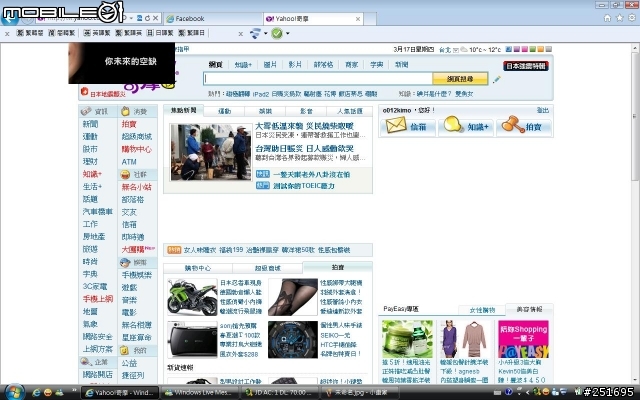640x400 pixels.
Task: Click the 繁轉簡 conversion toolbar button
Action: coord(29,33)
